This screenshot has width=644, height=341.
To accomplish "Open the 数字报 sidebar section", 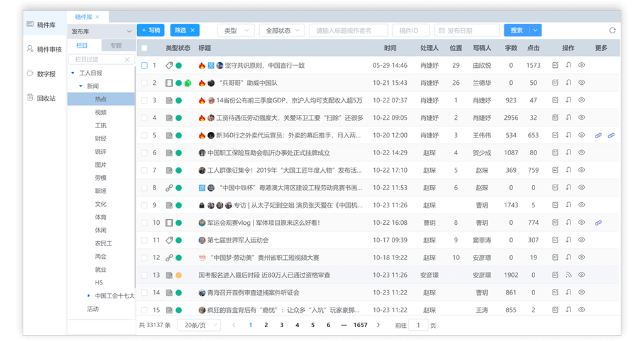I will 41,74.
